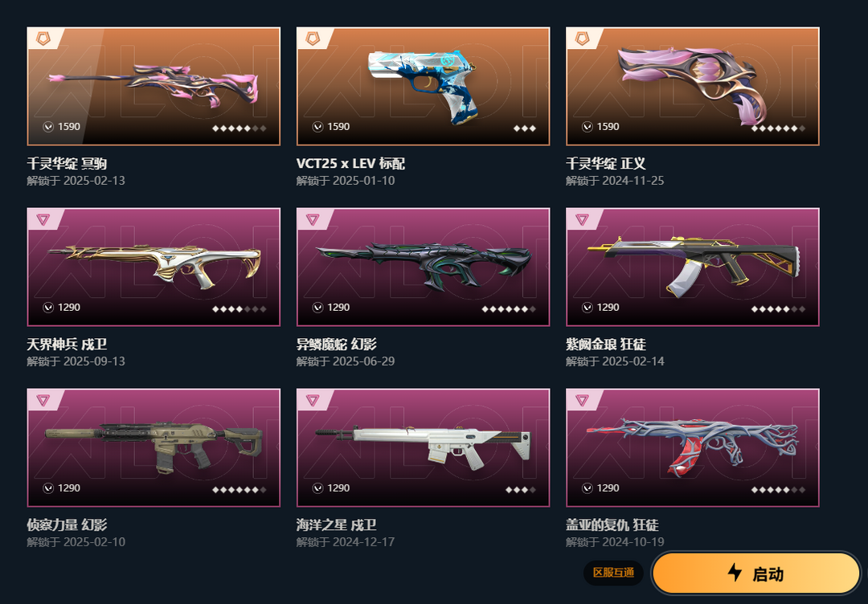Viewport: 868px width, 604px height.
Task: Click the VP currency icon on 侦察力量 幻影 card
Action: pyautogui.click(x=48, y=488)
